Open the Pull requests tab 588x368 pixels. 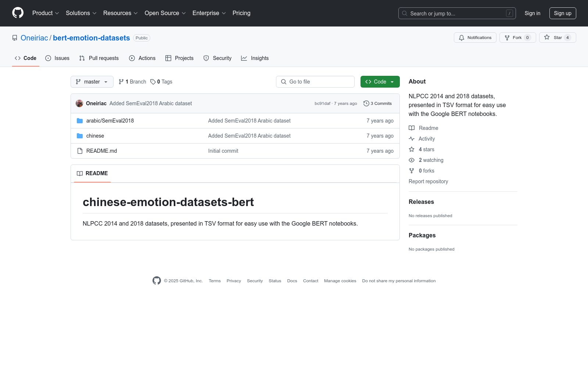[99, 58]
